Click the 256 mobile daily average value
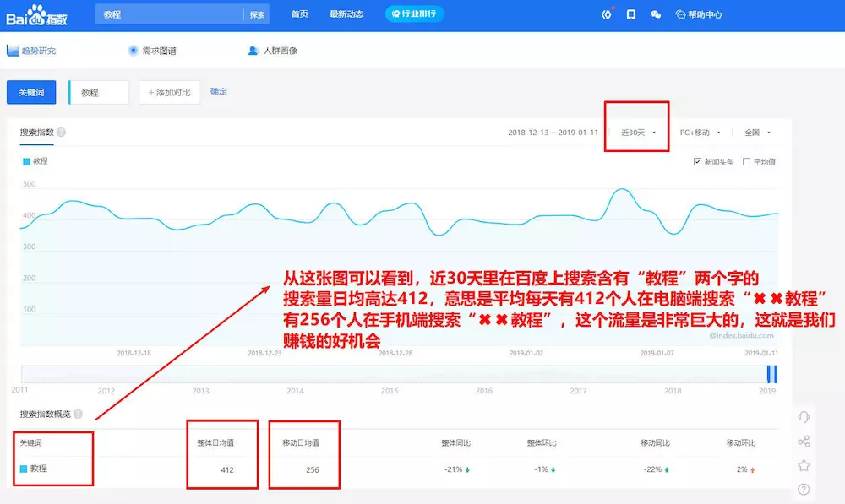Image resolution: width=845 pixels, height=504 pixels. [313, 469]
